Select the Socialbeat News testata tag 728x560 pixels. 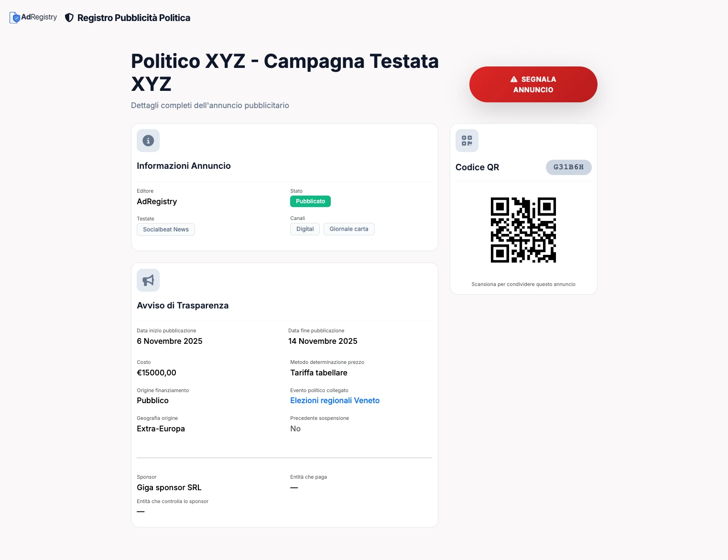point(166,230)
